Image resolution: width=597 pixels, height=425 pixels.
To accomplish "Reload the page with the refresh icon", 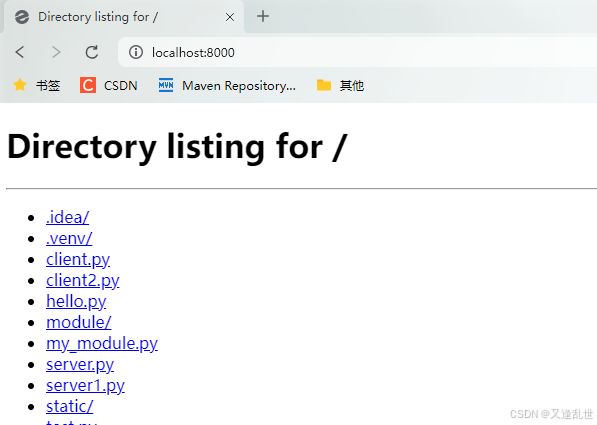I will click(x=92, y=52).
